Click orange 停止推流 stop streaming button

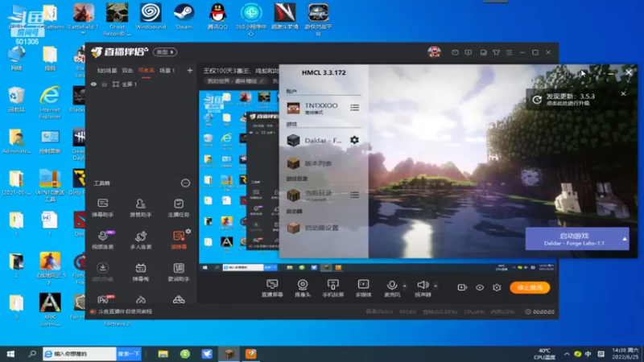530,287
